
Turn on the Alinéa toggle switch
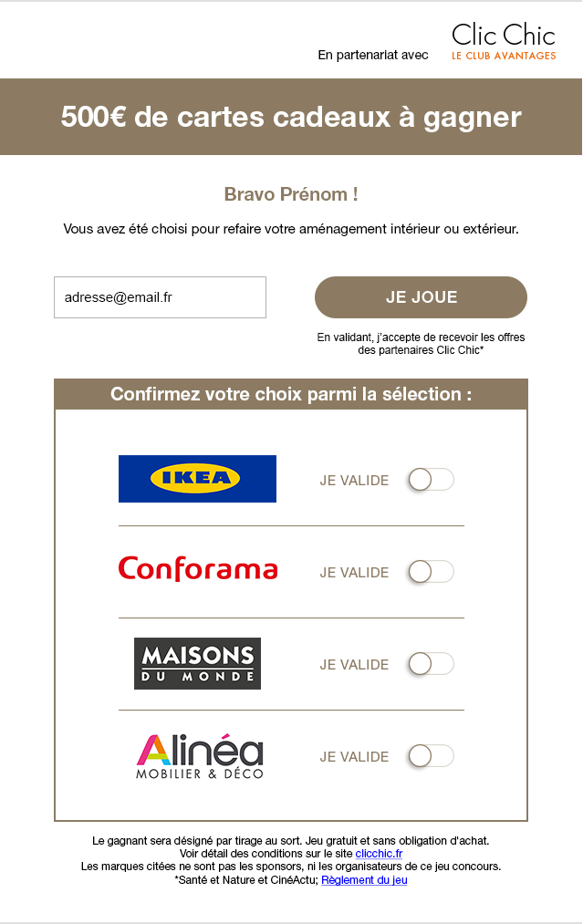[x=431, y=756]
